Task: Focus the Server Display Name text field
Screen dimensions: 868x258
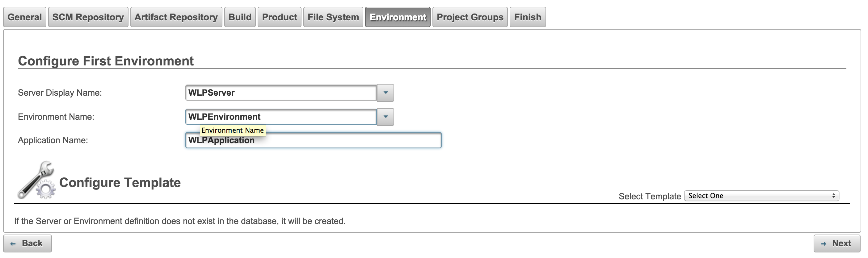Action: [x=281, y=93]
